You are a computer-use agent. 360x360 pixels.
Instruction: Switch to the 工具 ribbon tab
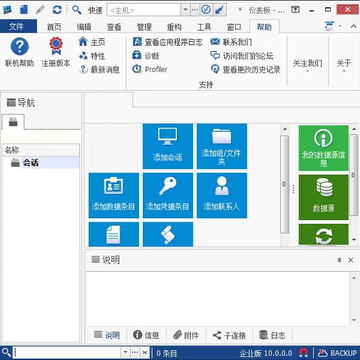tap(204, 27)
